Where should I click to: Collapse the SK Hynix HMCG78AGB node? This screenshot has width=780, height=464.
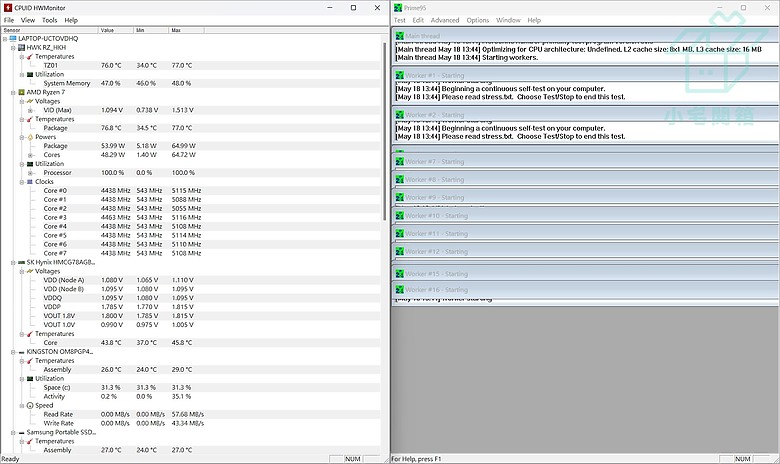click(13, 263)
